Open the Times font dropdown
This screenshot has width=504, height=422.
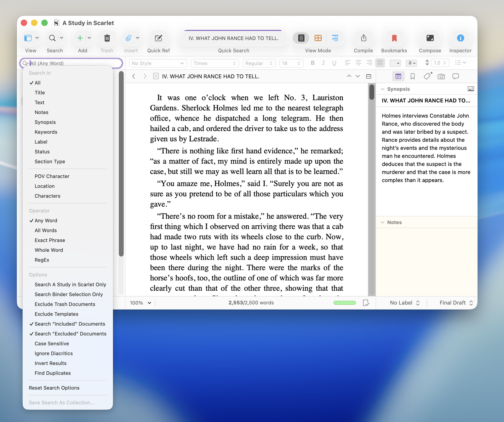215,63
